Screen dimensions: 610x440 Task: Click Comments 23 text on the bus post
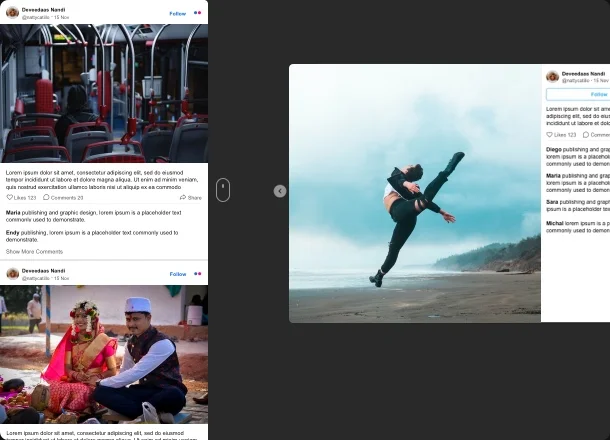[67, 198]
